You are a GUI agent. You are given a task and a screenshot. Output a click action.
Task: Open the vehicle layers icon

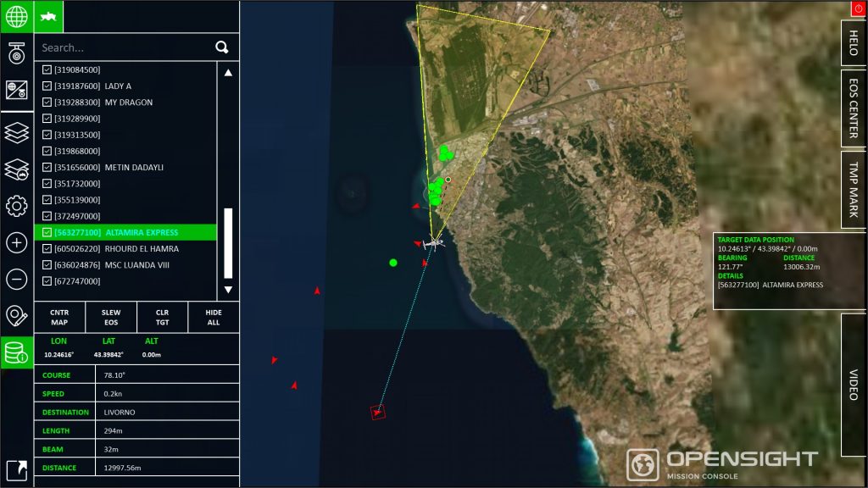coord(17,169)
